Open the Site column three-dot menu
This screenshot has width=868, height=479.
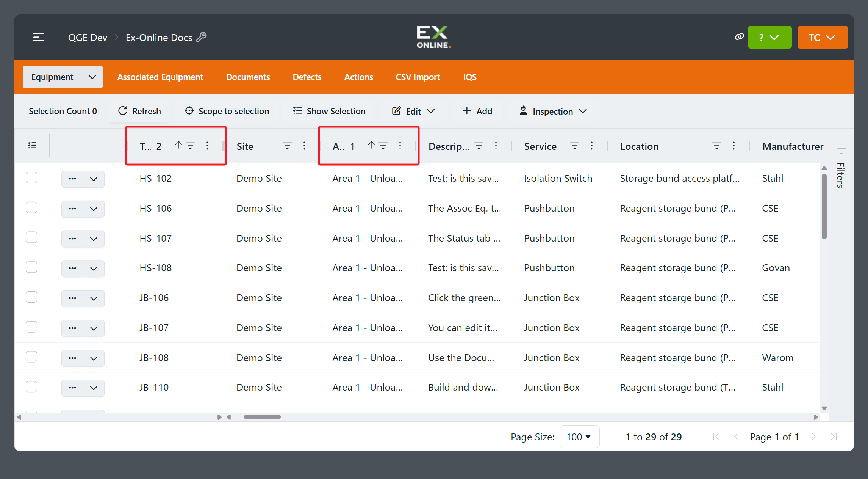coord(304,146)
